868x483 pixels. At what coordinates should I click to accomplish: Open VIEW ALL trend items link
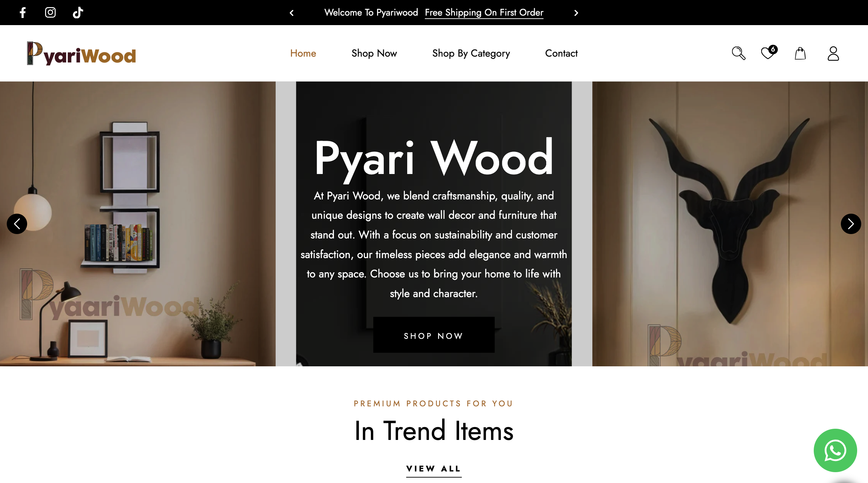pyautogui.click(x=434, y=469)
